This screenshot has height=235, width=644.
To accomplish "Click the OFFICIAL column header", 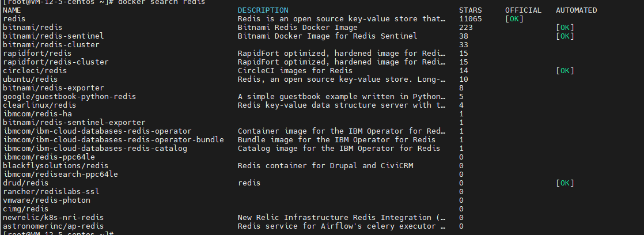I will click(523, 10).
